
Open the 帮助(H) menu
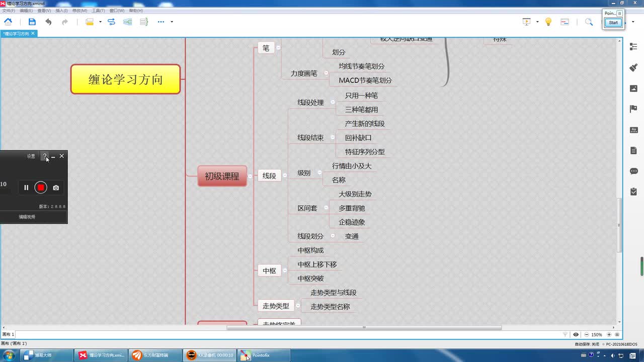[136, 11]
